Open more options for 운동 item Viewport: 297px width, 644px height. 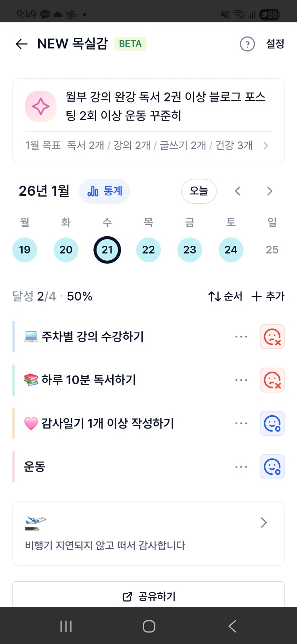(241, 467)
